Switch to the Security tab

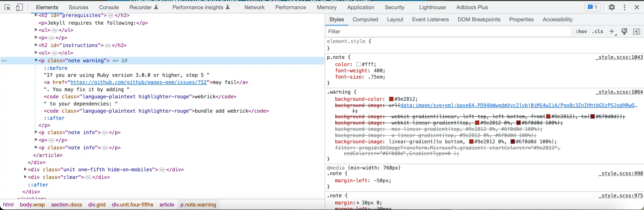394,7
